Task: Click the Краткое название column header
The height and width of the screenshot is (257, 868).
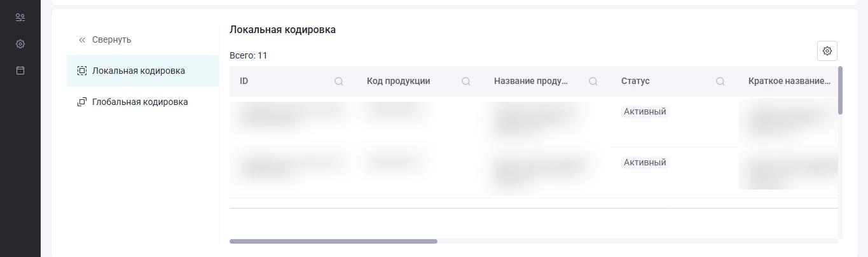Action: pyautogui.click(x=789, y=81)
